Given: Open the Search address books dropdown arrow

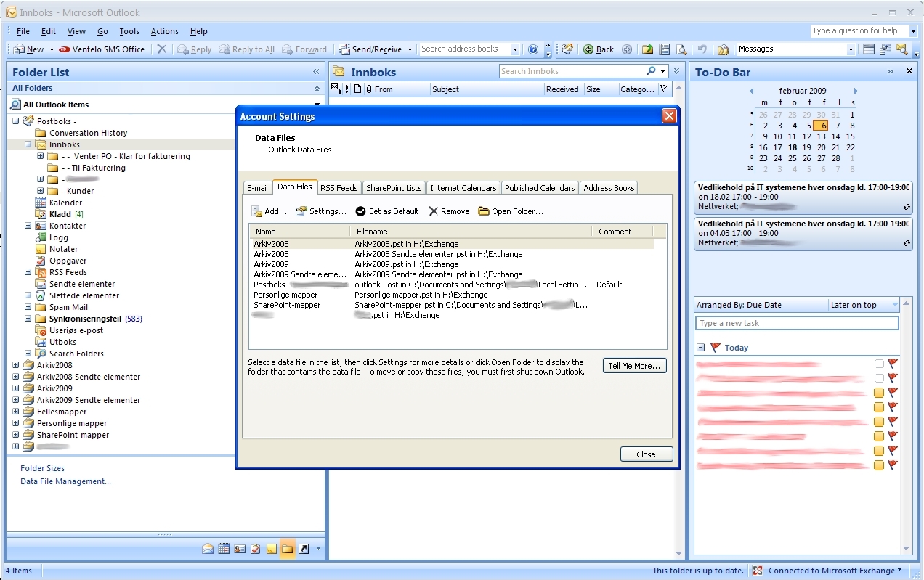Looking at the screenshot, I should [x=515, y=49].
